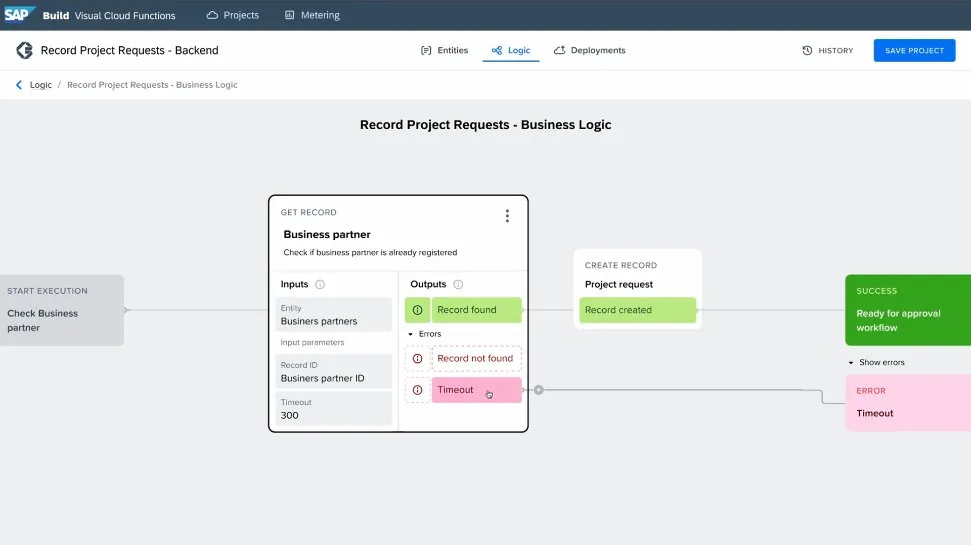Click info icon beside Record found

pos(417,310)
